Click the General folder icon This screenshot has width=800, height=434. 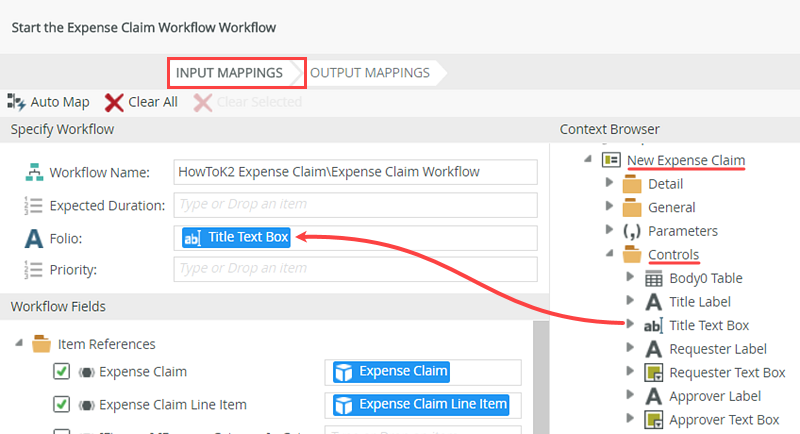(632, 207)
